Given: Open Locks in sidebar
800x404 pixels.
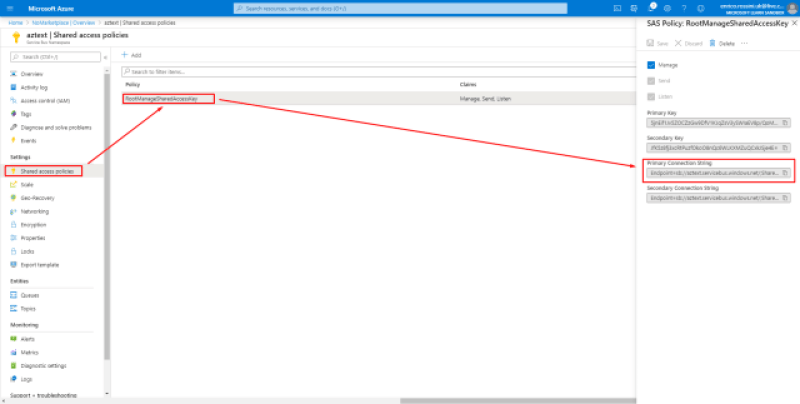Looking at the screenshot, I should click(x=27, y=251).
